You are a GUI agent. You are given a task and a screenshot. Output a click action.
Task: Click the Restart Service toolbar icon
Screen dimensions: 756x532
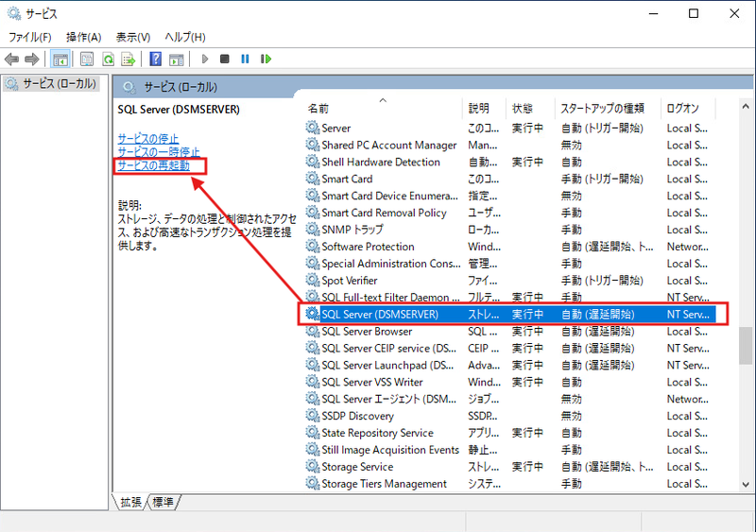pyautogui.click(x=266, y=59)
